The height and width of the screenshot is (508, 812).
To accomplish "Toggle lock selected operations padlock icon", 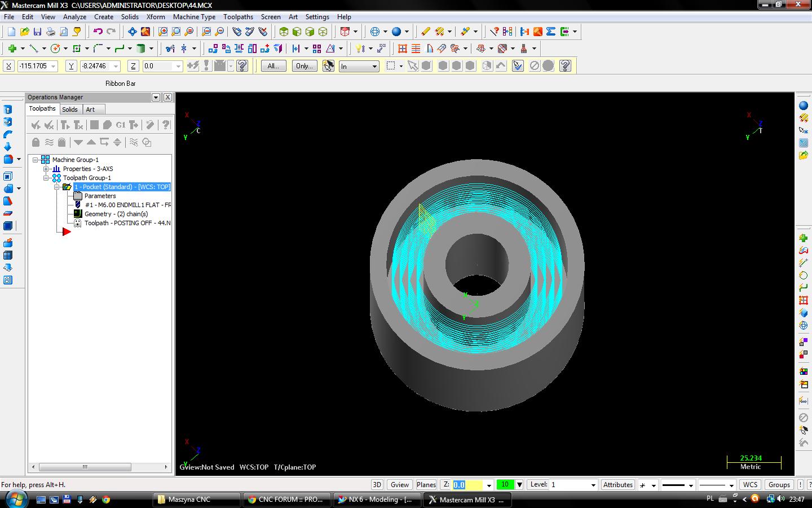I will click(36, 142).
